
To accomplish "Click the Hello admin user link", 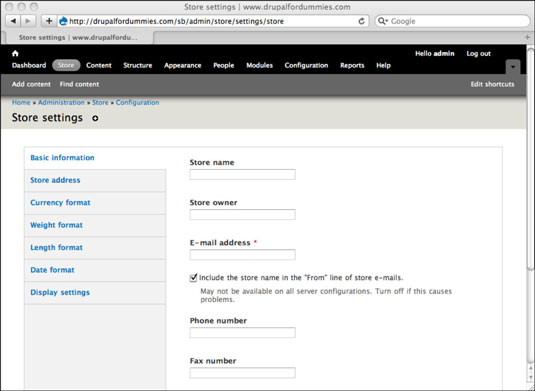I will click(x=435, y=54).
